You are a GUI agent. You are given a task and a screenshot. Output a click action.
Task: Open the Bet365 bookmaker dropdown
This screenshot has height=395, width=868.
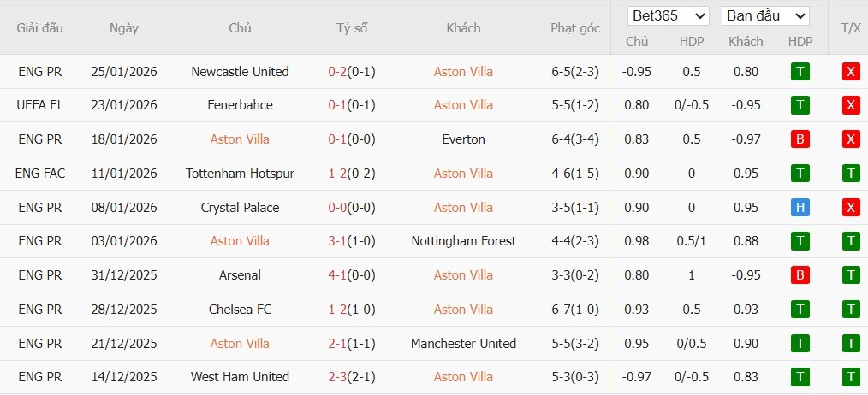pos(669,15)
